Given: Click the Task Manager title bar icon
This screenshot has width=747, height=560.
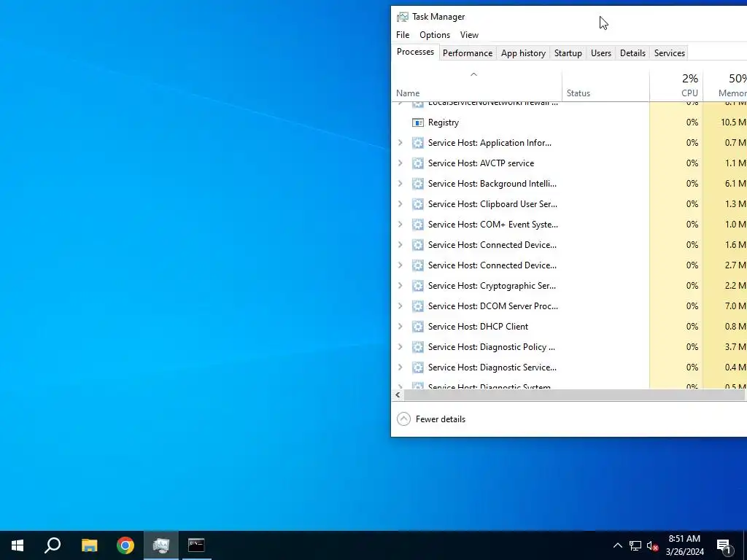Looking at the screenshot, I should (x=403, y=17).
